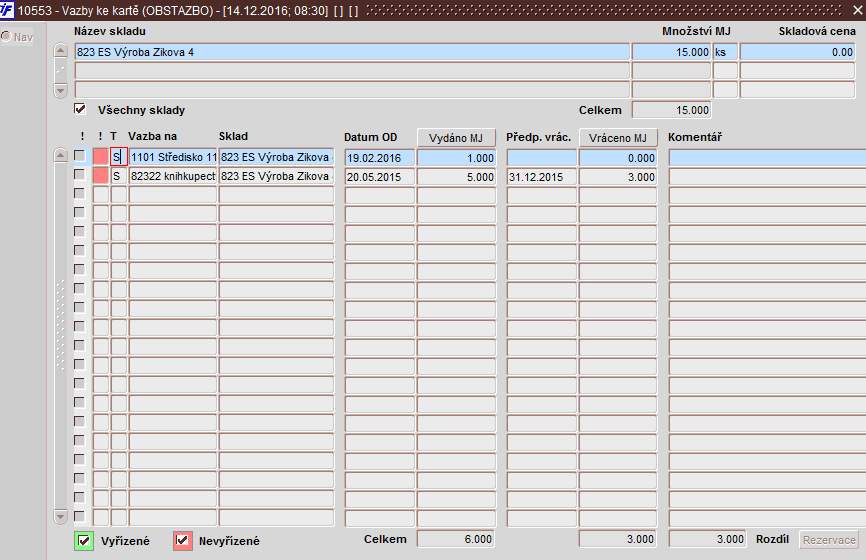866x560 pixels.
Task: Click the date field 19.02.2016
Action: 379,158
